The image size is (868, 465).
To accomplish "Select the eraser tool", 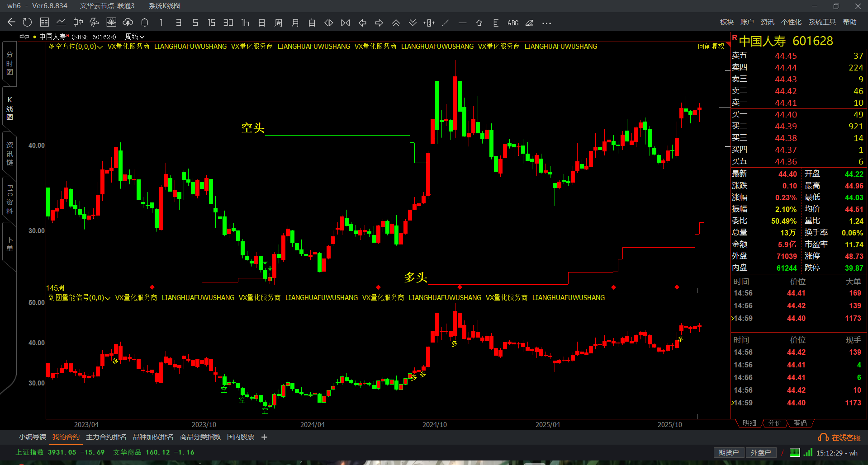I will pyautogui.click(x=529, y=23).
